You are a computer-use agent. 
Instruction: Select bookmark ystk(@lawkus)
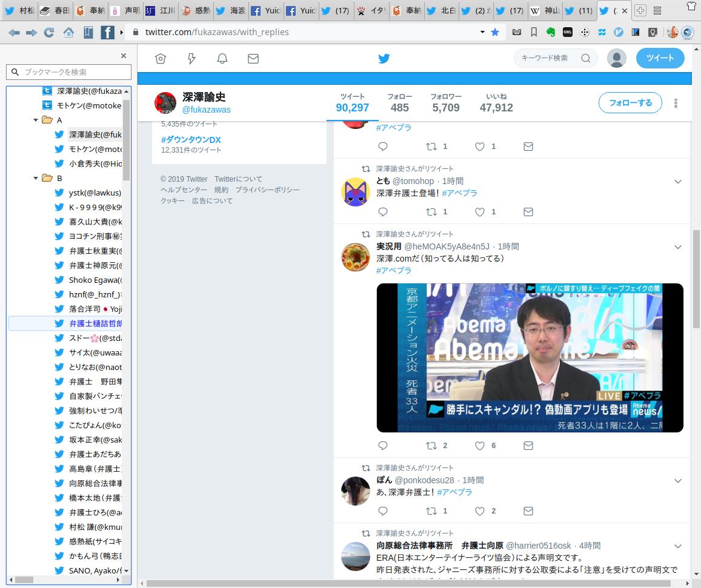click(x=88, y=193)
